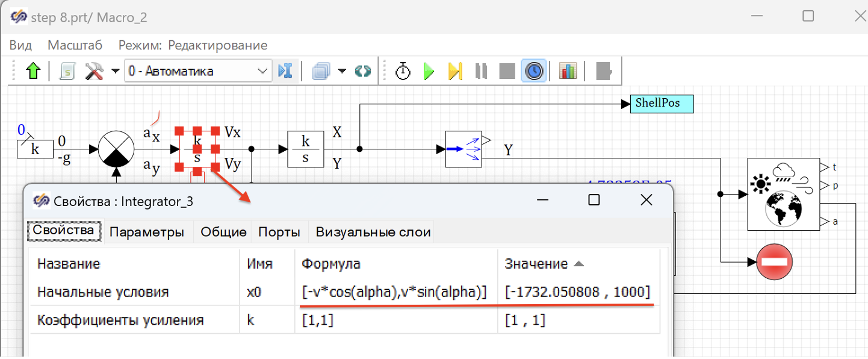Switch to the Порты tab
This screenshot has width=868, height=359.
pos(280,232)
